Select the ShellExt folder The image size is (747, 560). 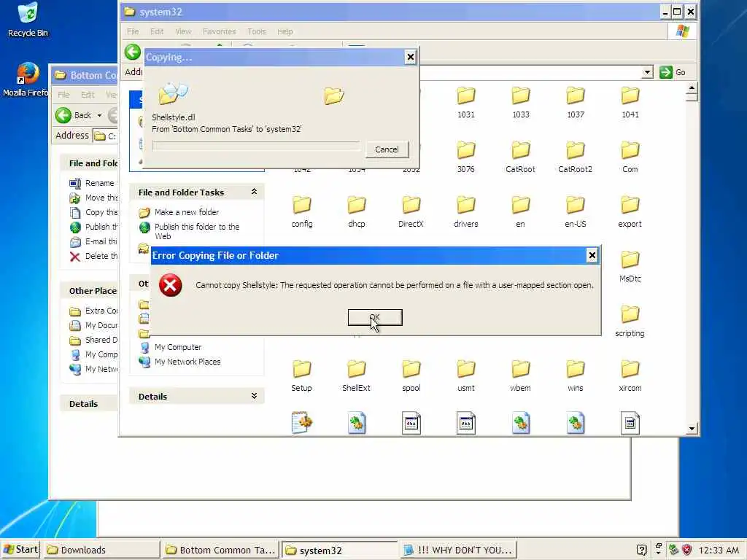coord(356,376)
